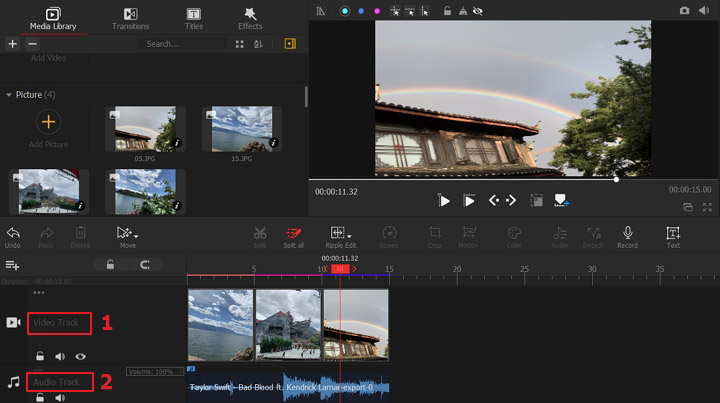
Task: Click the add track icon above the timeline
Action: pyautogui.click(x=13, y=265)
